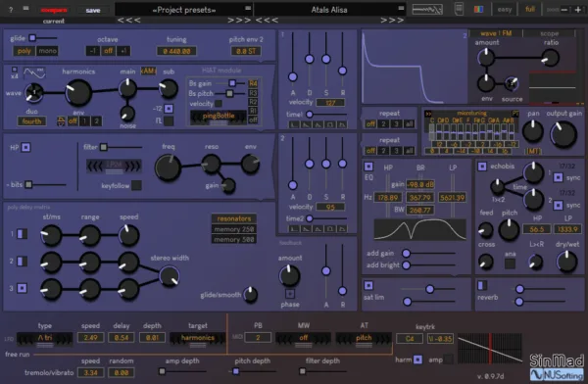Click the wave shape preview icon
This screenshot has width=588, height=384.
(x=34, y=72)
